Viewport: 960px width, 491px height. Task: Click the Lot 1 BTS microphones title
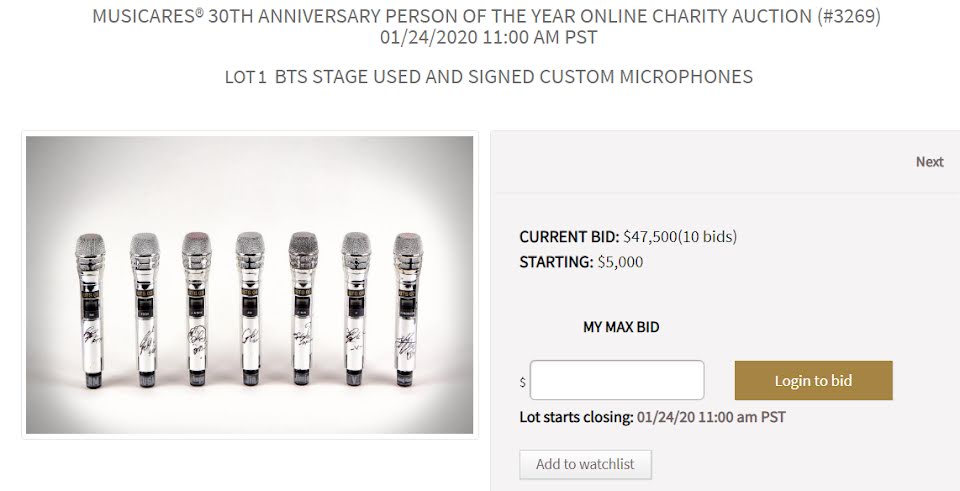[488, 77]
